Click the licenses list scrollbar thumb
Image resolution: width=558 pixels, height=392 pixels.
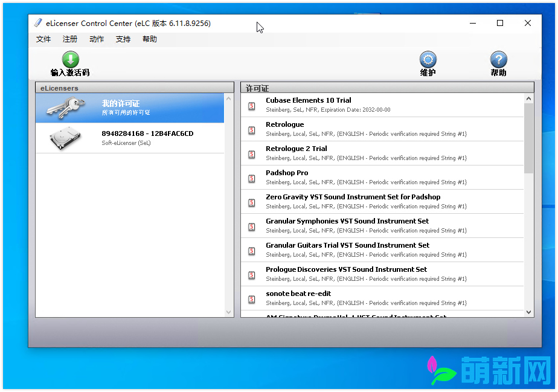point(529,138)
